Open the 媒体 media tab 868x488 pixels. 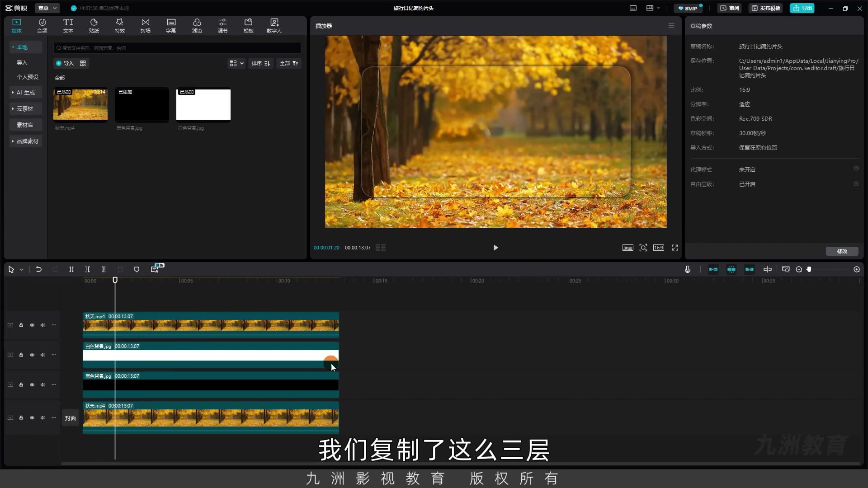point(17,26)
